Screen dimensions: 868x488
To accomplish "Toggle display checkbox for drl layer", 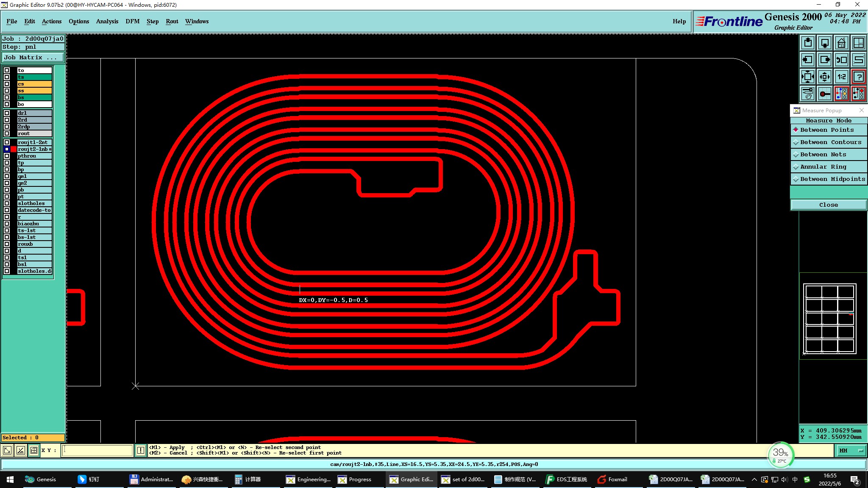I will coord(7,113).
